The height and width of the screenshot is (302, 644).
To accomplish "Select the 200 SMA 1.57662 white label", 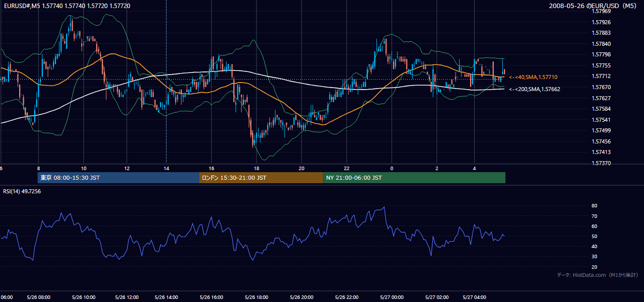I will [535, 89].
